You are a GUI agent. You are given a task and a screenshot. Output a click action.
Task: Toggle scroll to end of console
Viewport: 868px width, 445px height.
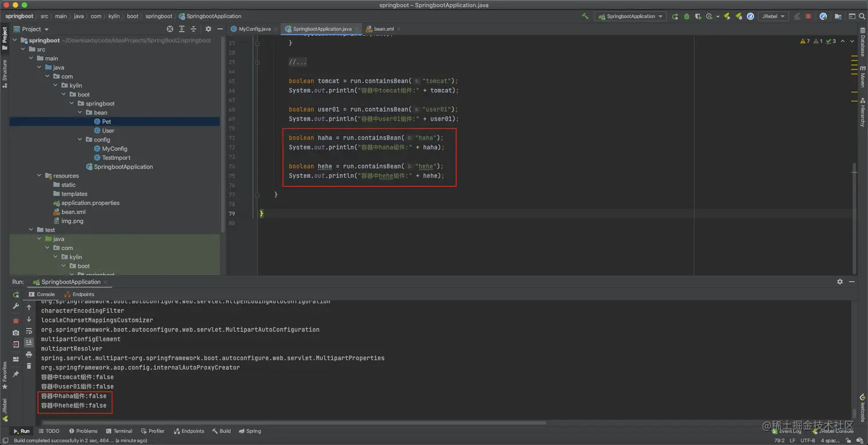pos(29,342)
